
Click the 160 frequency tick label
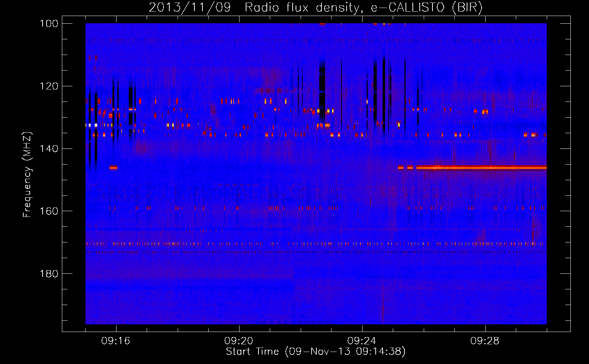coord(49,211)
